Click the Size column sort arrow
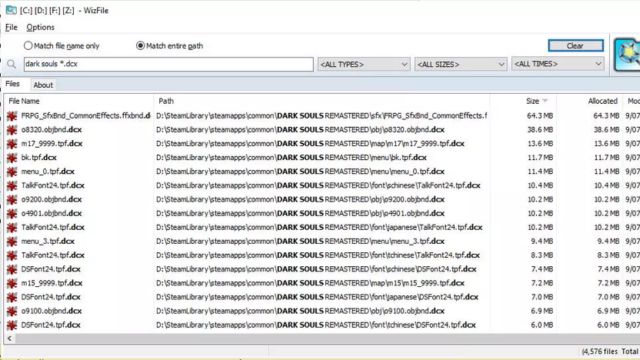This screenshot has width=640, height=360. click(x=545, y=101)
